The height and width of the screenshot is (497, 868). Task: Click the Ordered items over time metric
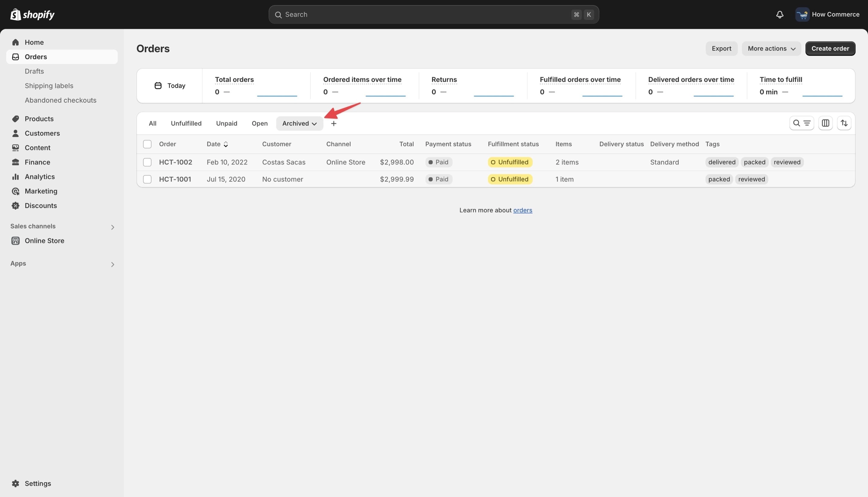pyautogui.click(x=362, y=80)
